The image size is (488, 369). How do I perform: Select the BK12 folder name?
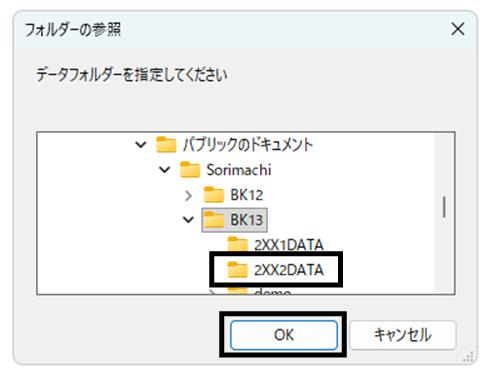247,195
